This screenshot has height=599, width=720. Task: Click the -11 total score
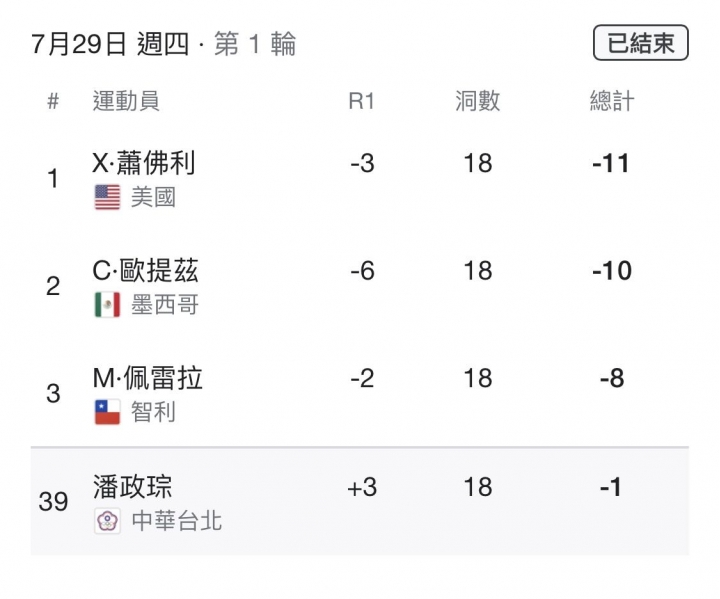point(611,163)
